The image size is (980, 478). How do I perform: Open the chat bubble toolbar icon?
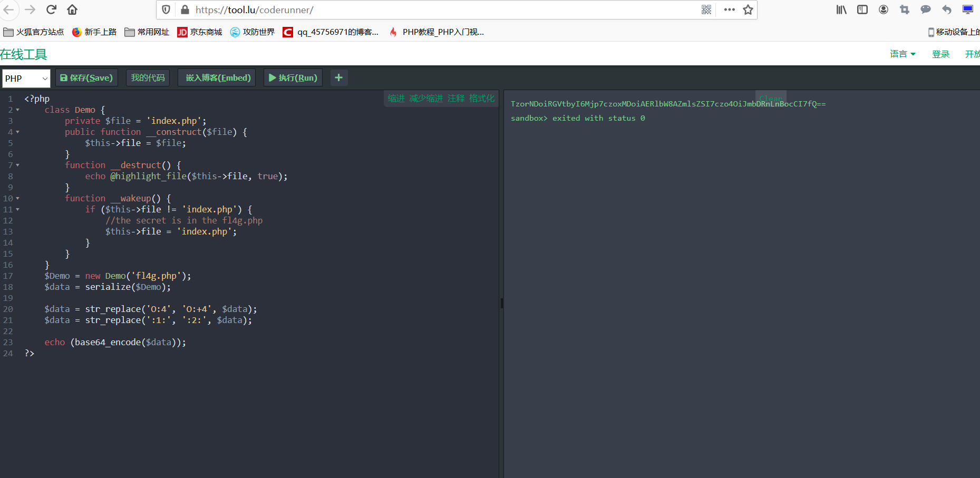point(926,9)
